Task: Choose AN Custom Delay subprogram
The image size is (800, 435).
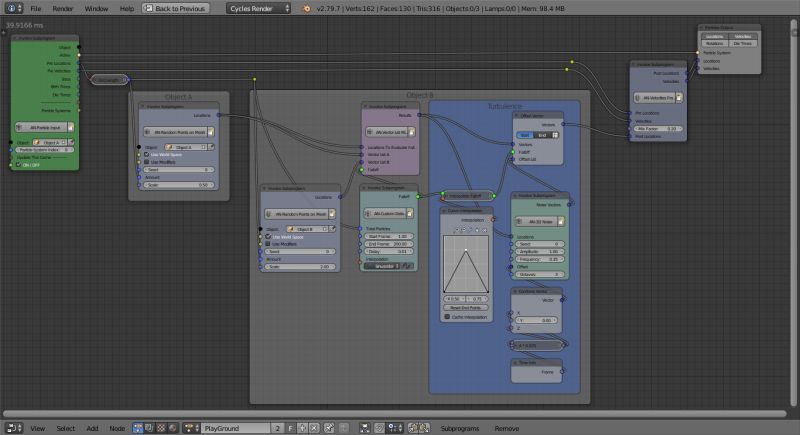Action: point(386,213)
